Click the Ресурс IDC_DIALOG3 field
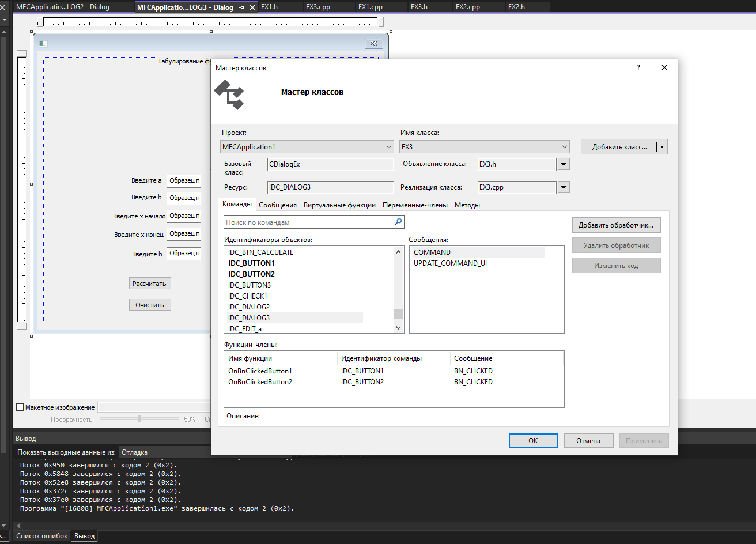This screenshot has height=544, width=756. coord(331,187)
